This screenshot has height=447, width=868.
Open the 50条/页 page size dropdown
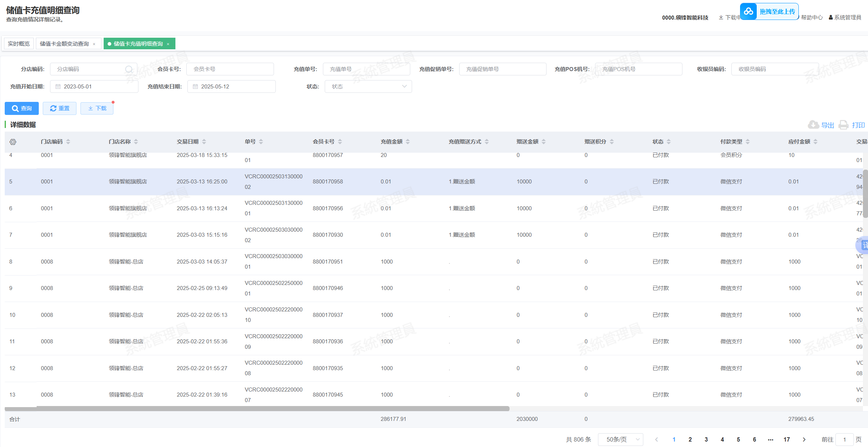(620, 439)
